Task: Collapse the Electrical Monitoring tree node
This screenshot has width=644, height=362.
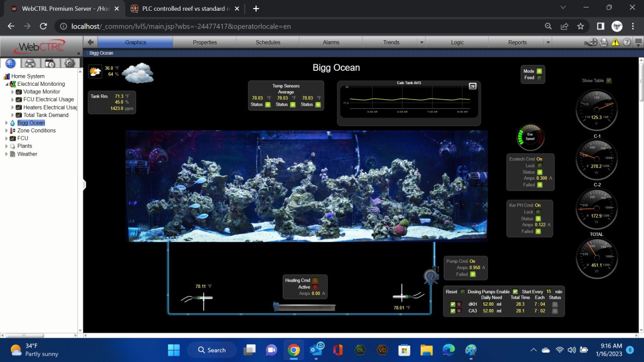Action: [x=6, y=84]
